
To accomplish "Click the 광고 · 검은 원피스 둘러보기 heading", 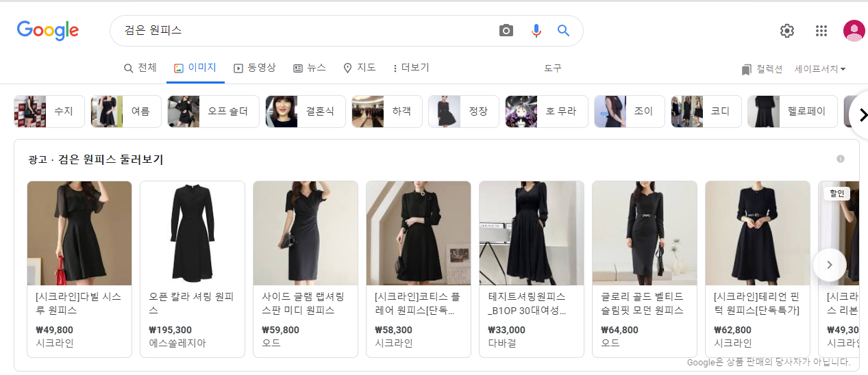I will pos(95,159).
